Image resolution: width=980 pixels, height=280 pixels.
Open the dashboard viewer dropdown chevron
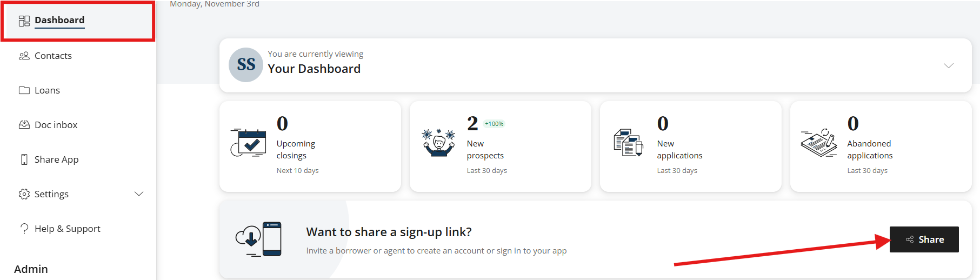(x=948, y=65)
